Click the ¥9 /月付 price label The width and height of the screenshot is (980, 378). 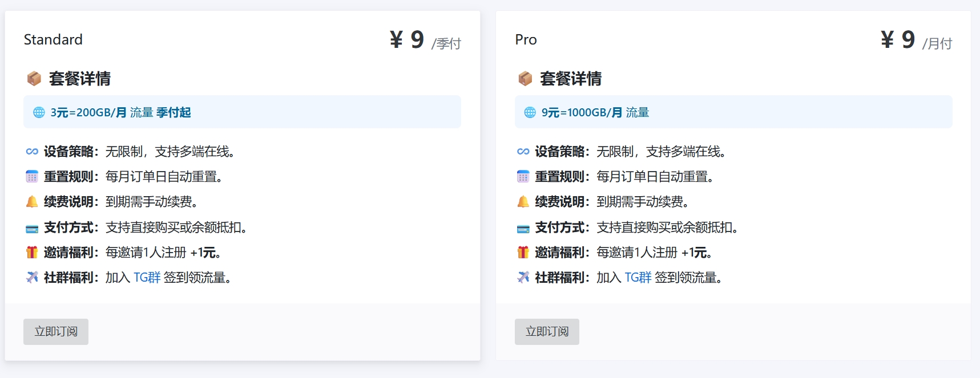pyautogui.click(x=916, y=40)
